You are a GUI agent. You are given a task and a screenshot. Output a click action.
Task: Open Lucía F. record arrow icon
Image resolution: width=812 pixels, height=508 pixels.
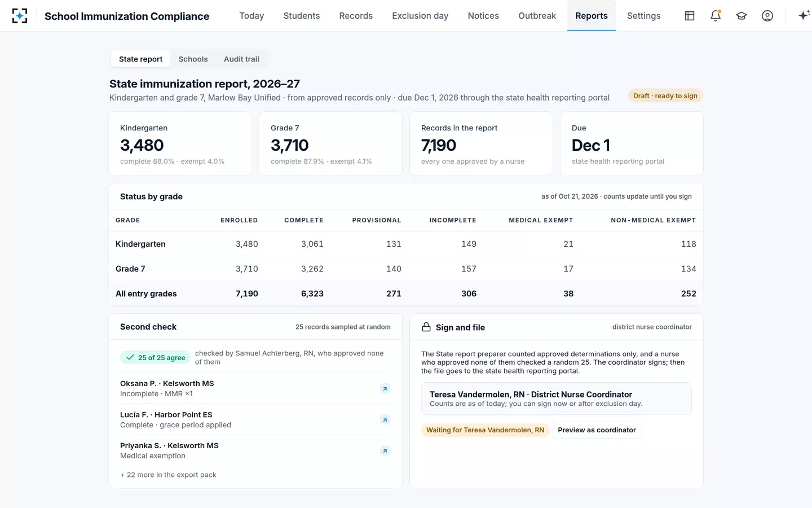385,419
